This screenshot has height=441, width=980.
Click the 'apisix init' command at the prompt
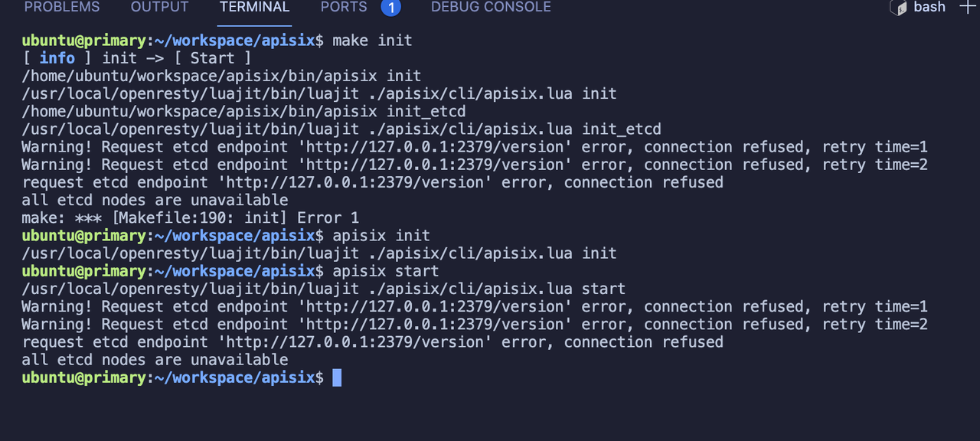(x=381, y=235)
